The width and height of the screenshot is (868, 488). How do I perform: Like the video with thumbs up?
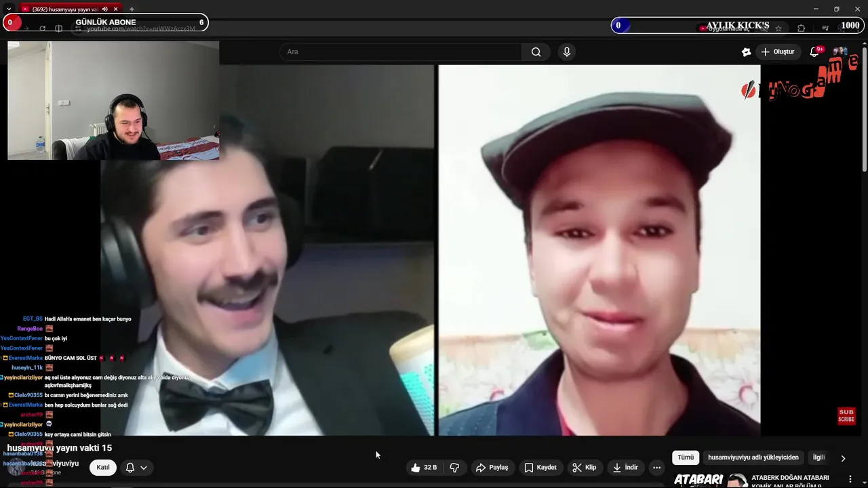[x=423, y=468]
